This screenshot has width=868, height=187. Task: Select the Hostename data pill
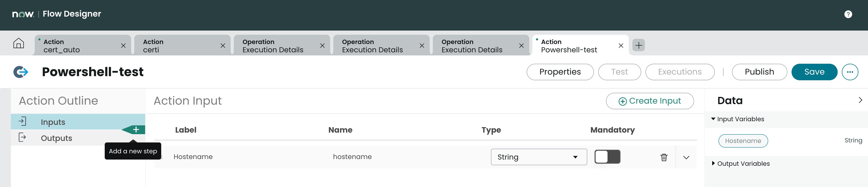(x=743, y=141)
